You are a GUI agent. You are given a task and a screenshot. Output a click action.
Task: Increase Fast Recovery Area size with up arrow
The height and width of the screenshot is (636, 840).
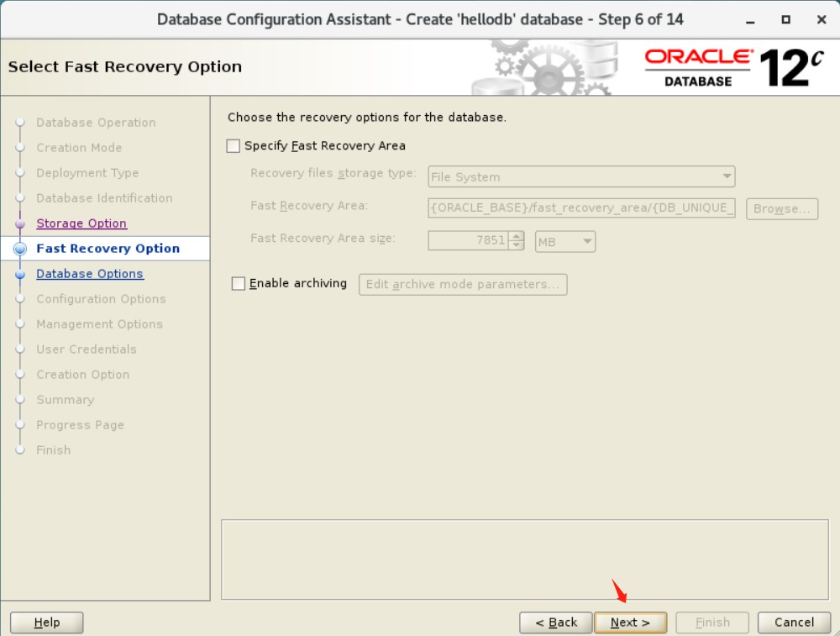pos(517,236)
